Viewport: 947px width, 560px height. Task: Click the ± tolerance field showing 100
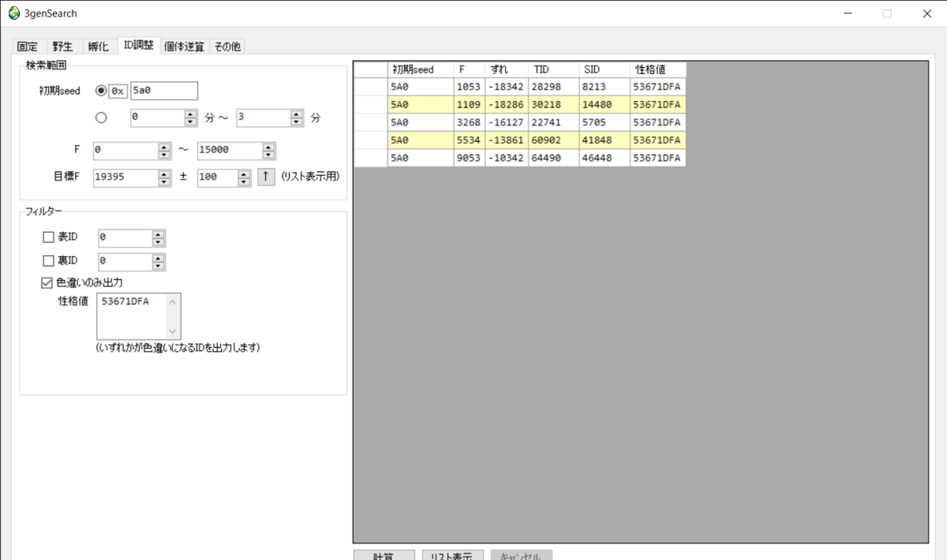tap(224, 177)
